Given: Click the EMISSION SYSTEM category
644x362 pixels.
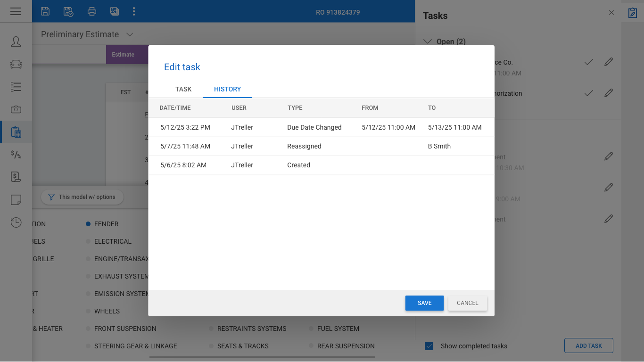Looking at the screenshot, I should pos(121,294).
